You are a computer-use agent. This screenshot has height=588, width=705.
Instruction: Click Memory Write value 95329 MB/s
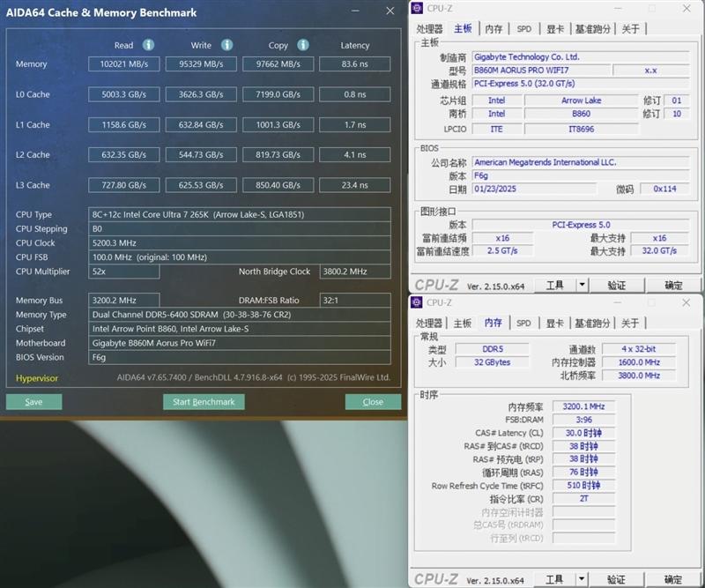point(201,63)
